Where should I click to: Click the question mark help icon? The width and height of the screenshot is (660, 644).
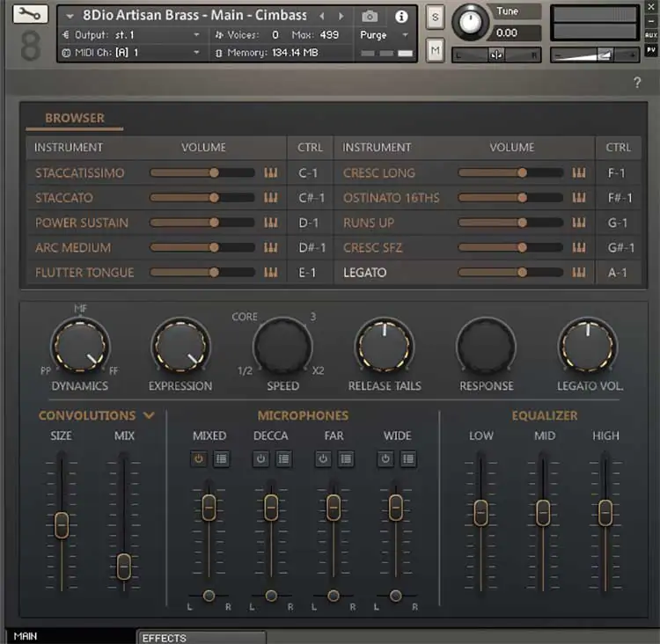coord(637,82)
